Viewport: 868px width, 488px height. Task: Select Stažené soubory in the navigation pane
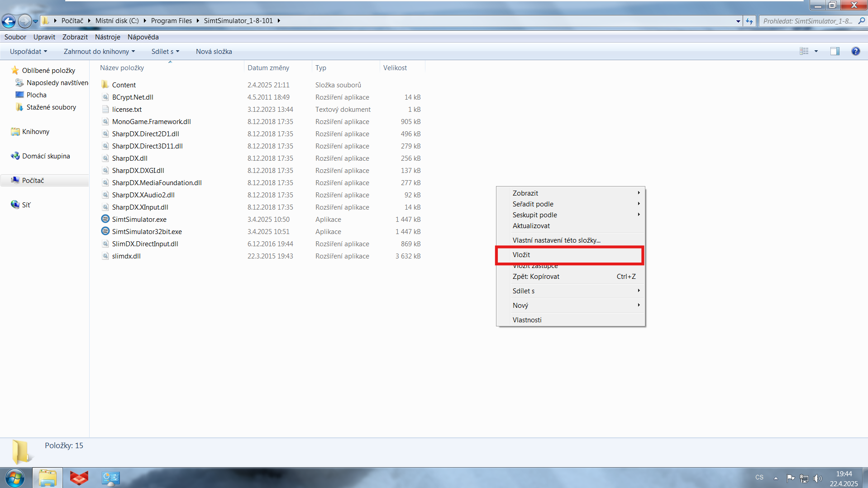[x=51, y=107]
